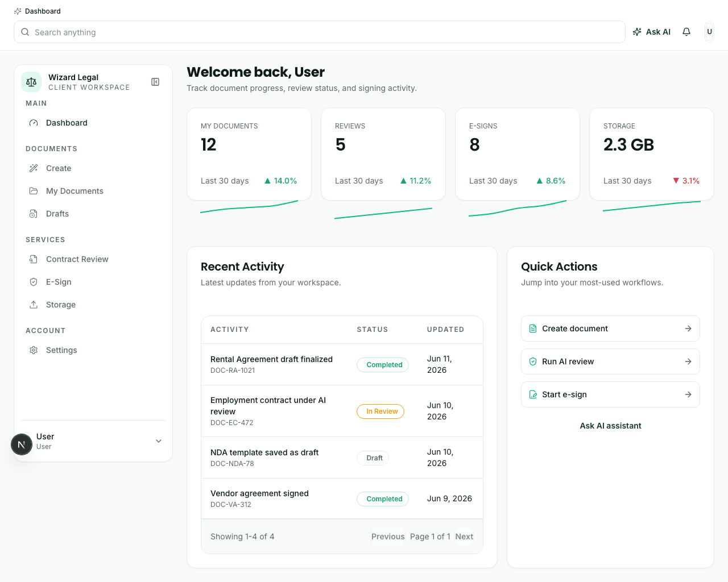Click the Drafts file icon
Viewport: 728px width, 582px height.
click(34, 214)
